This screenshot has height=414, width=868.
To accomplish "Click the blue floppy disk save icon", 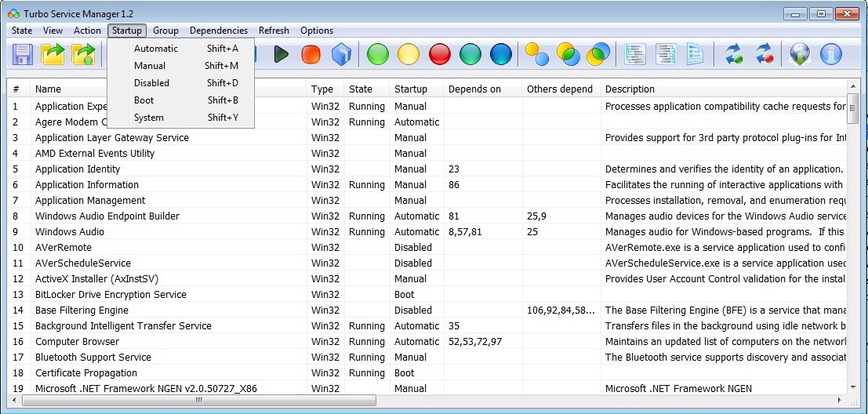I will tap(23, 54).
